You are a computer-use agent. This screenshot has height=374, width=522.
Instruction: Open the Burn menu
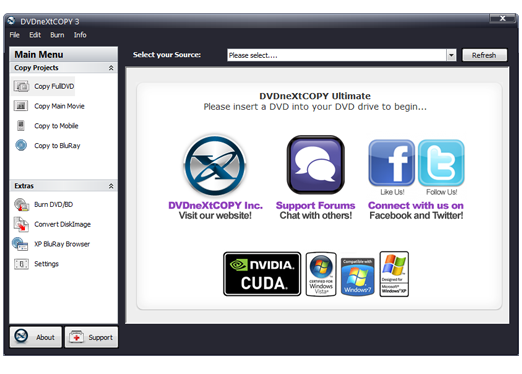tap(57, 35)
